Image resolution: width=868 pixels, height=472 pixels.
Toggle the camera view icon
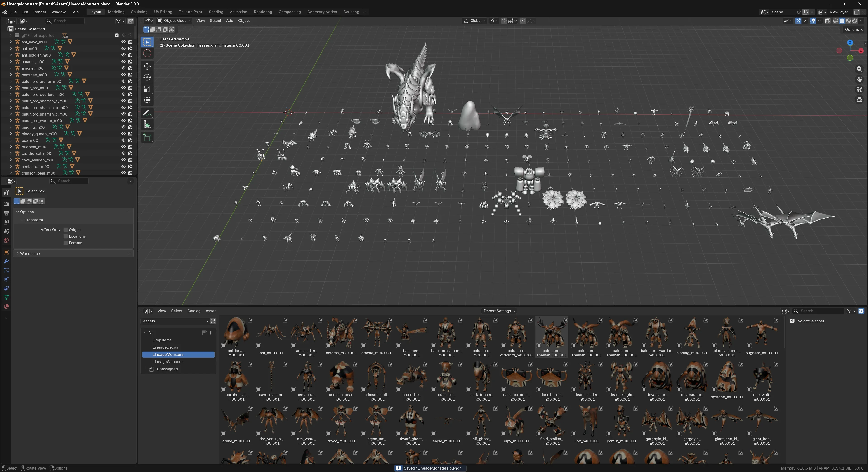pyautogui.click(x=860, y=89)
